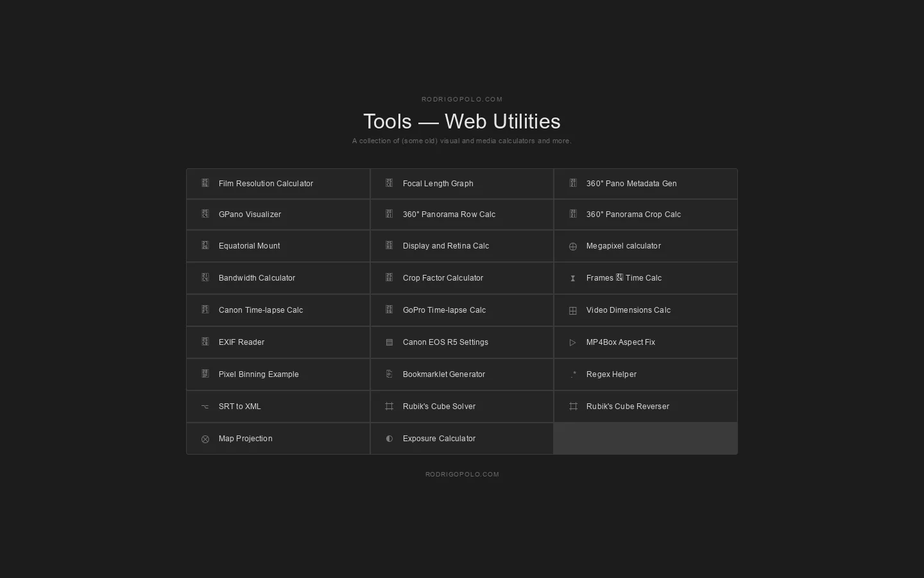The height and width of the screenshot is (578, 924).
Task: Launch Display and Retina Calc
Action: tap(462, 246)
